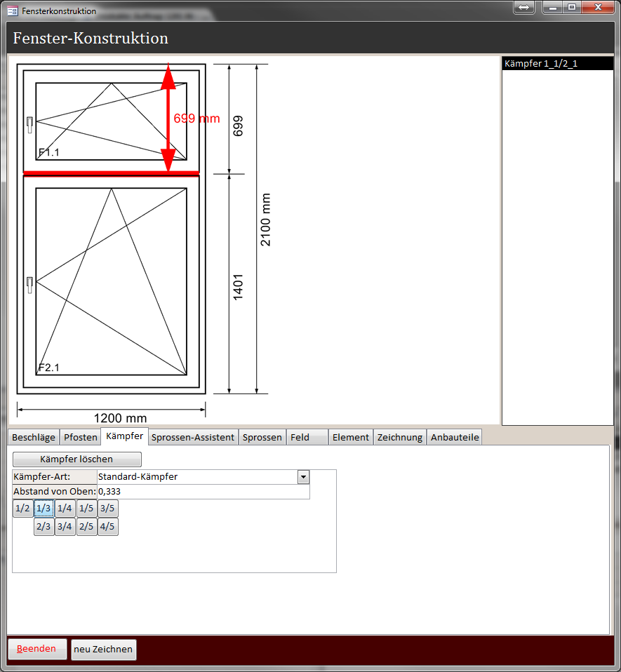The image size is (621, 672).
Task: Set transom position to 2/5
Action: tap(86, 526)
